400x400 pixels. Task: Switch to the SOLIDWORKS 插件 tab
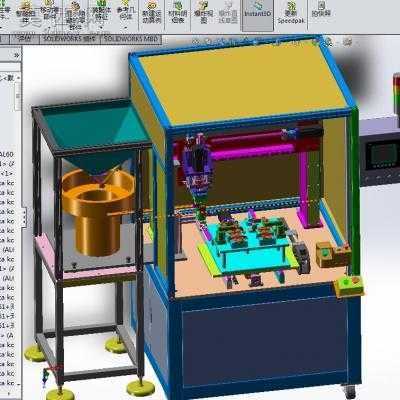pyautogui.click(x=70, y=39)
